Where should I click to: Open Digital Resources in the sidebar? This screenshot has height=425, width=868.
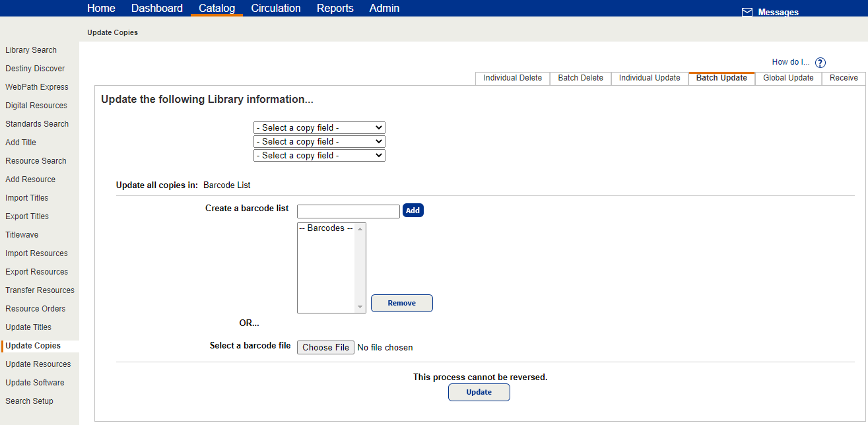click(x=36, y=106)
